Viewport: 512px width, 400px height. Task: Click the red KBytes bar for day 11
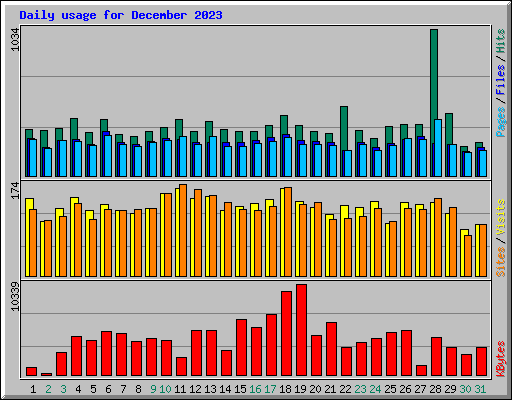(x=181, y=367)
